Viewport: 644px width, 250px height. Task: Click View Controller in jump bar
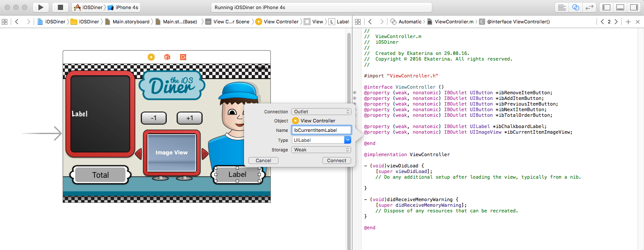pyautogui.click(x=277, y=22)
